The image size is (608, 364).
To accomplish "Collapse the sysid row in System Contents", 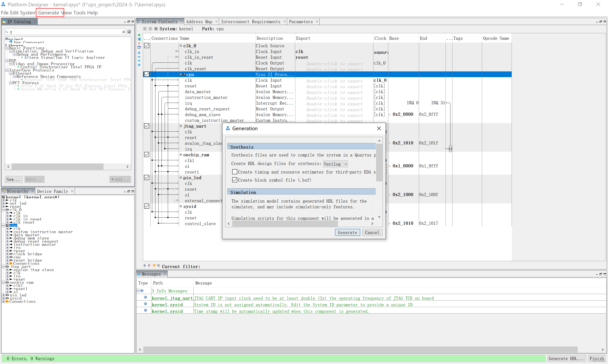I will tap(181, 206).
